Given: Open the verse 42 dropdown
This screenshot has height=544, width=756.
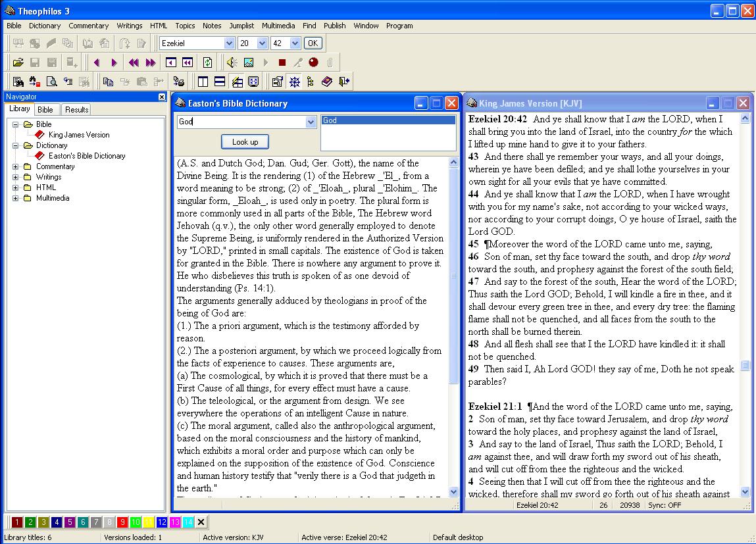Looking at the screenshot, I should click(295, 43).
